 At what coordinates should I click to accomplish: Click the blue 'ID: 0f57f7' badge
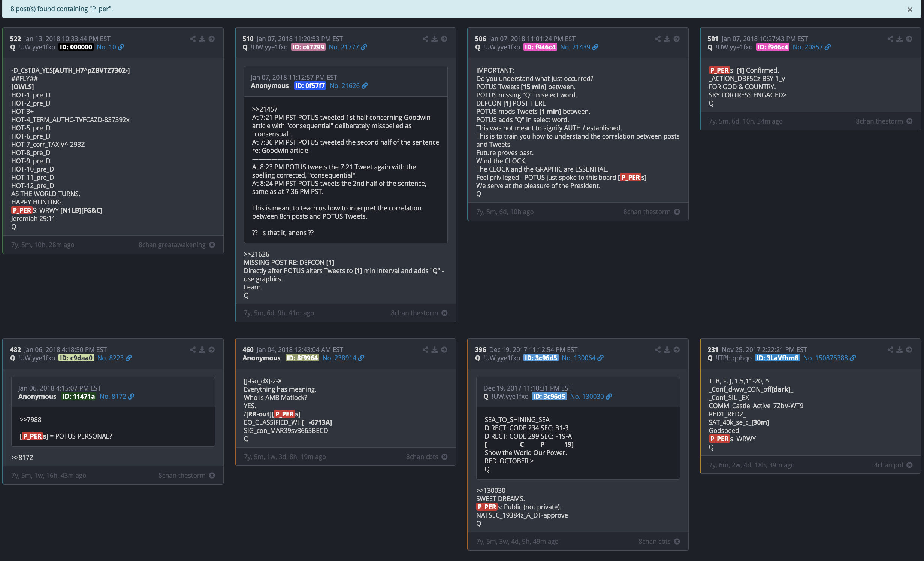click(310, 86)
